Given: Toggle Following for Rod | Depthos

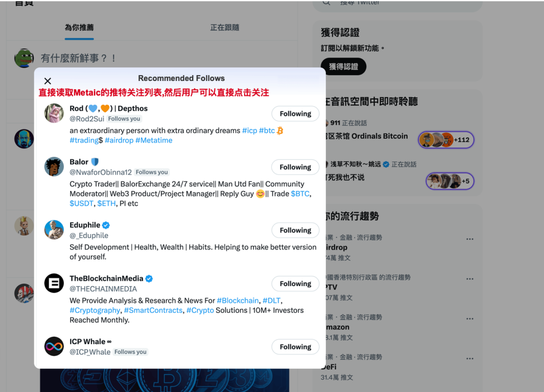Looking at the screenshot, I should point(295,114).
